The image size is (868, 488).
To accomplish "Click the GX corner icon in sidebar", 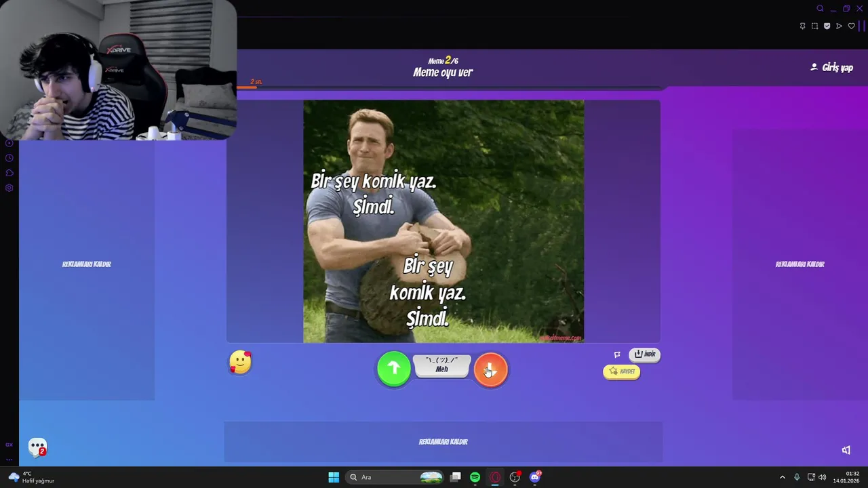I will coord(9,445).
